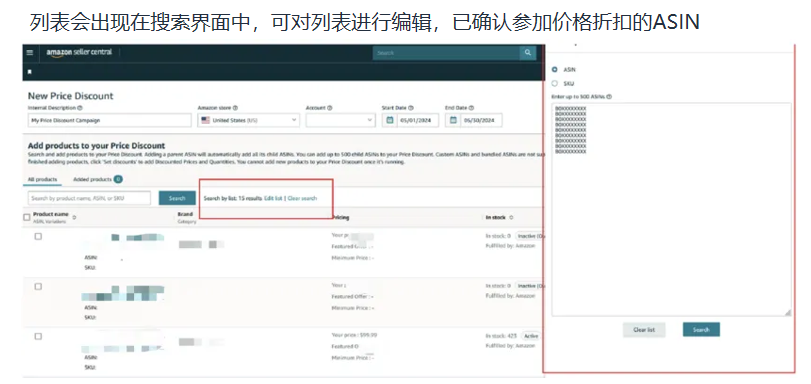Click the Amazon store help icon
Image resolution: width=811 pixels, height=384 pixels.
[x=235, y=108]
